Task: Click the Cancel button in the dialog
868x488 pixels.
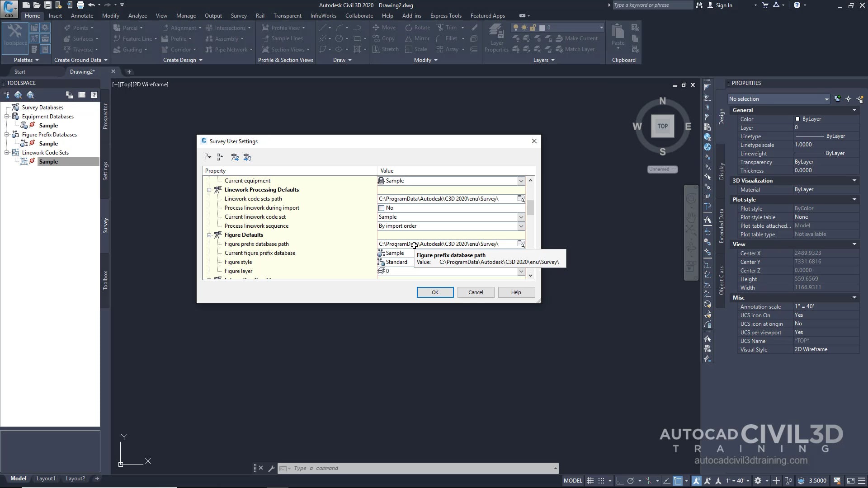Action: click(x=475, y=292)
